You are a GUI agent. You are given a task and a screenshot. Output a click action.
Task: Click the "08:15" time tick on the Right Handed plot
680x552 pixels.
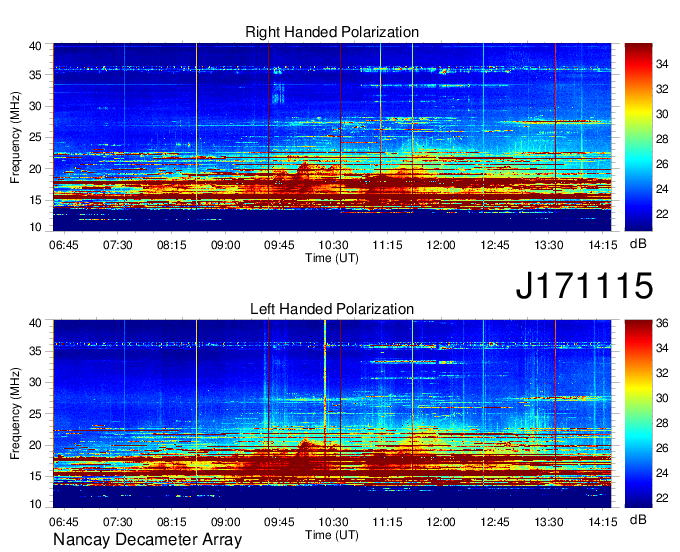coord(171,245)
